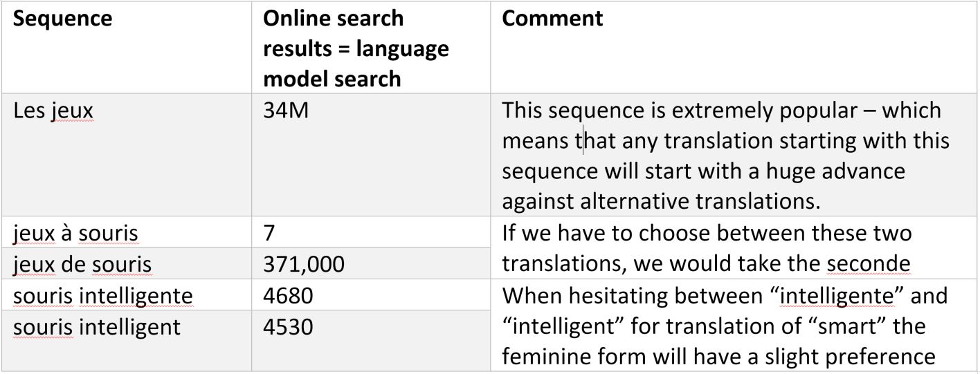Click the "34M" value cell
Viewport: 980px width, 374px height.
286,111
